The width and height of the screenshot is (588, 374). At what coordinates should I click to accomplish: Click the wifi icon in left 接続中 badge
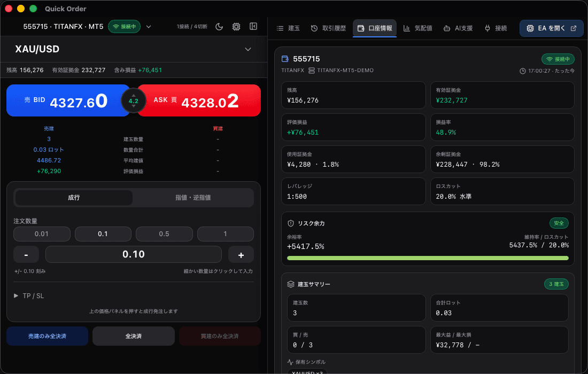click(116, 27)
